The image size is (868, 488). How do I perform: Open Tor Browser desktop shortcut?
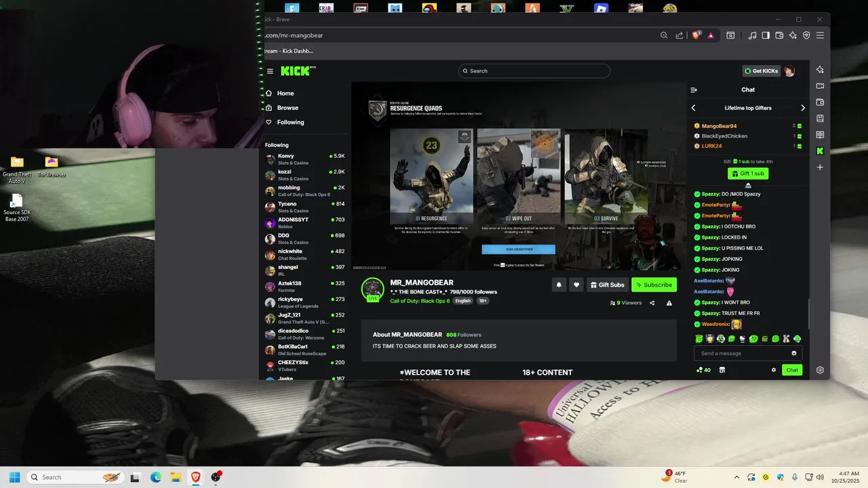click(x=52, y=167)
